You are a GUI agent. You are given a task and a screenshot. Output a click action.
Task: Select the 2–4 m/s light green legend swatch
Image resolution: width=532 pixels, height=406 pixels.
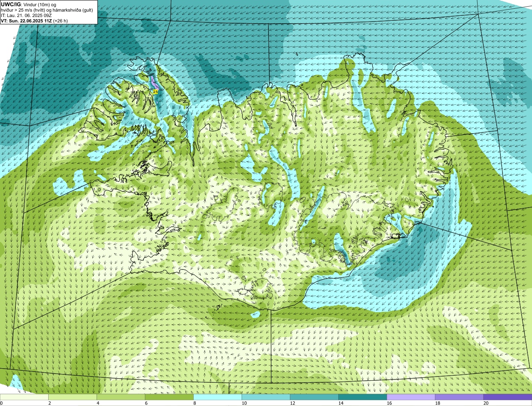click(72, 397)
